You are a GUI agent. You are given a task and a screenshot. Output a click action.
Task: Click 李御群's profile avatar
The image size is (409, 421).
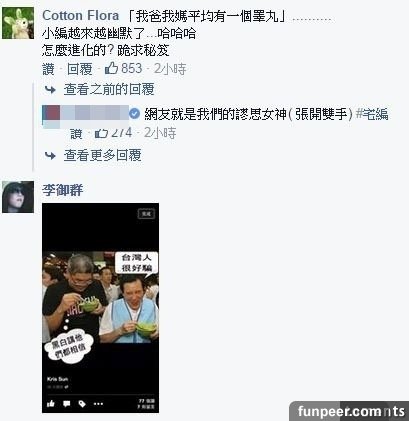point(18,197)
